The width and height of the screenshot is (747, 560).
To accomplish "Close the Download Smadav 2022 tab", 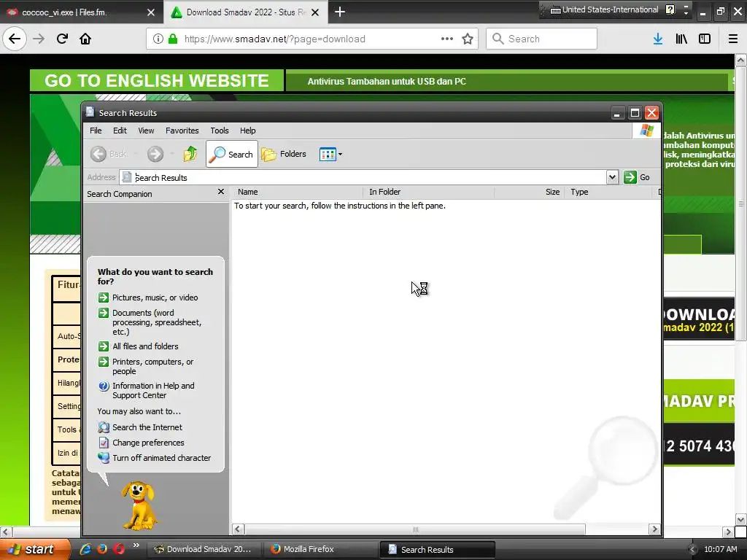I will tap(315, 12).
